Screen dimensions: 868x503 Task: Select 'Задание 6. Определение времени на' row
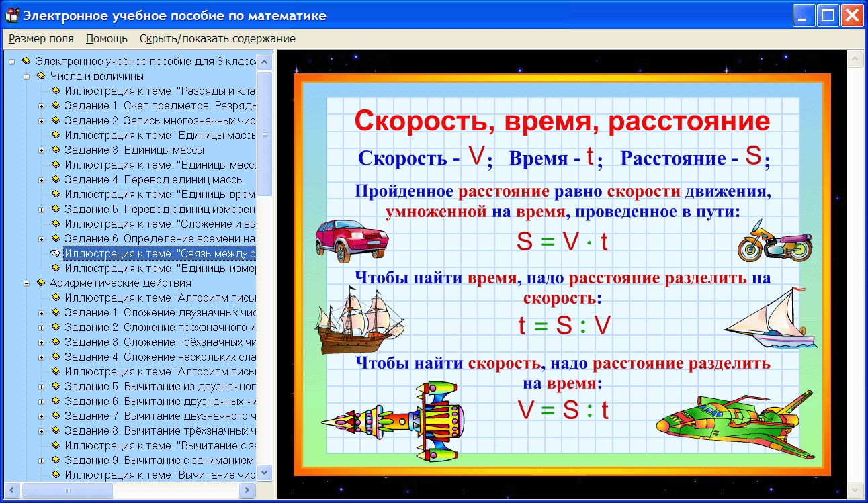pyautogui.click(x=160, y=239)
